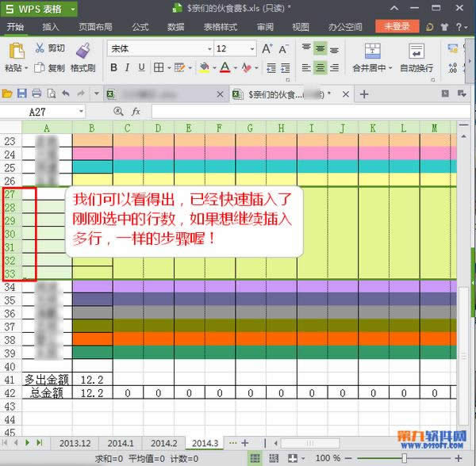Click the 未登录 login button
Image resolution: width=476 pixels, height=466 pixels.
click(x=397, y=26)
